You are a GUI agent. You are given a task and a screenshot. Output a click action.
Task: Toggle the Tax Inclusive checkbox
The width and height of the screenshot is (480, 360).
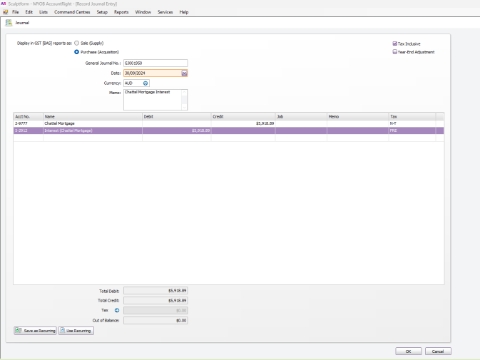pyautogui.click(x=395, y=44)
